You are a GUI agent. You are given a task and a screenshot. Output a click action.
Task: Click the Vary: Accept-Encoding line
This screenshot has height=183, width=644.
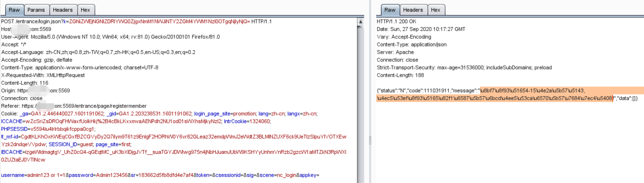point(404,37)
